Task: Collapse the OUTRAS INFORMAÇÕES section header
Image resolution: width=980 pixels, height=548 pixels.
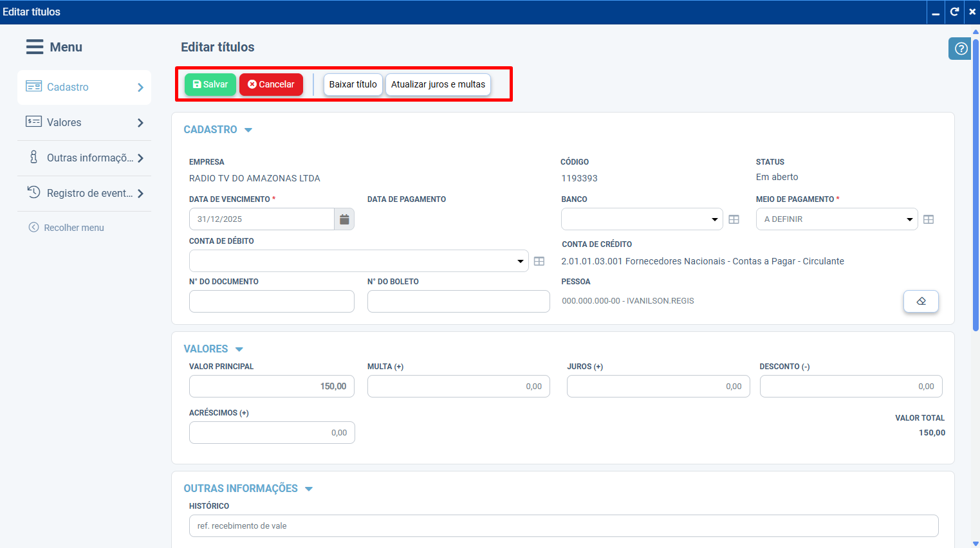Action: [248, 488]
